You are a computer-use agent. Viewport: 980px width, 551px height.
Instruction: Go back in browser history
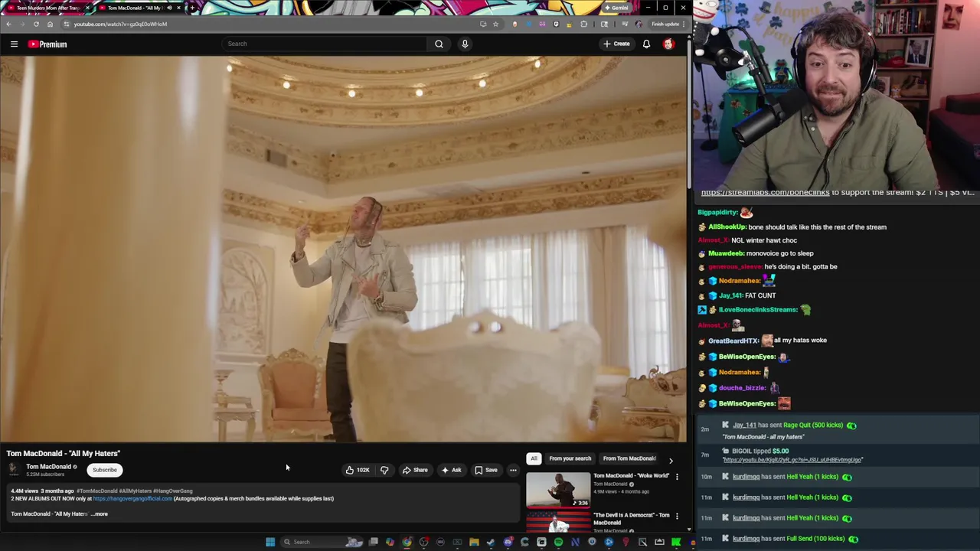coord(8,24)
